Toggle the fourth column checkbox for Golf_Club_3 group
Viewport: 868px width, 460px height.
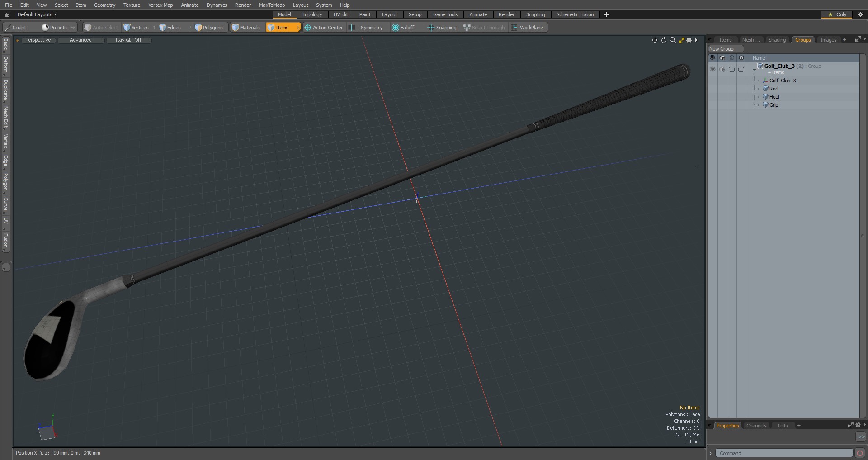pyautogui.click(x=741, y=69)
